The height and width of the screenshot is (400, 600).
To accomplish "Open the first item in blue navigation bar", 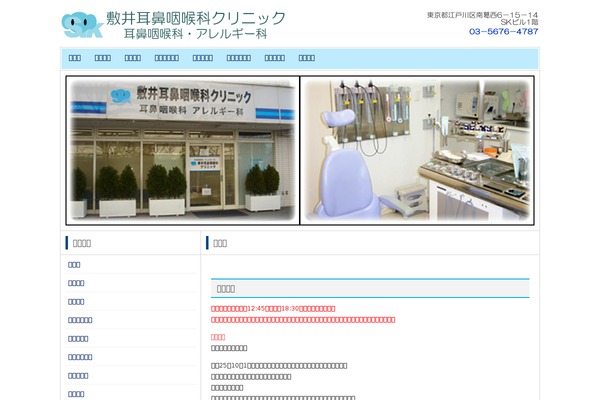I will pyautogui.click(x=75, y=58).
